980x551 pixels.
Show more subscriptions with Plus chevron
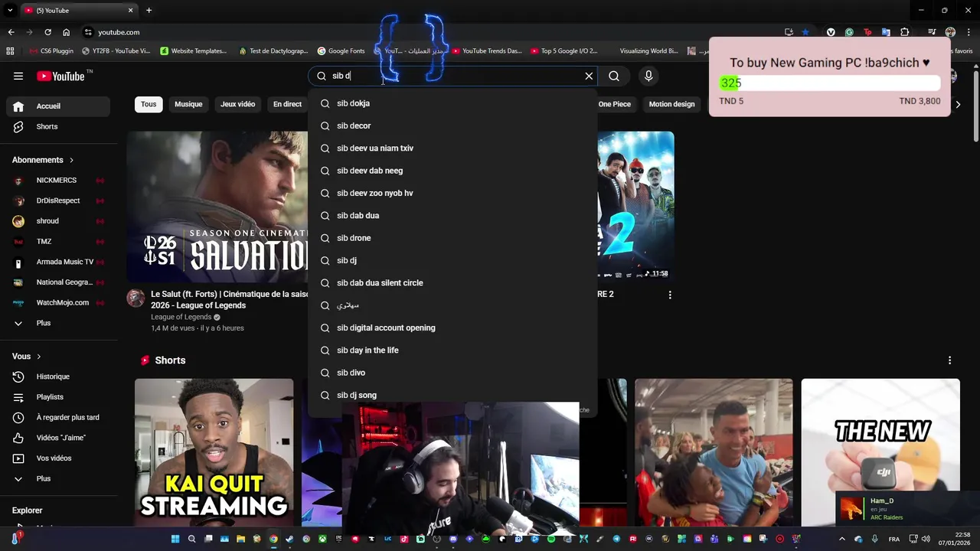tap(58, 323)
